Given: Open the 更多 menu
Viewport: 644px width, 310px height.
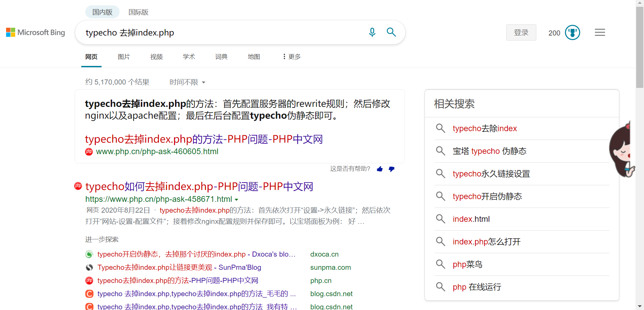Looking at the screenshot, I should pos(292,57).
